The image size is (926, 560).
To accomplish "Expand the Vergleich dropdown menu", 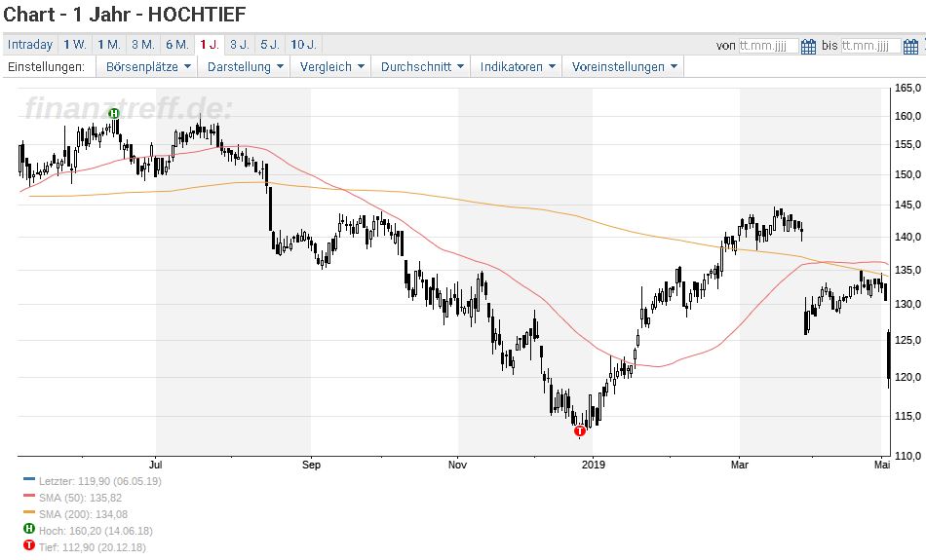I will coord(331,66).
